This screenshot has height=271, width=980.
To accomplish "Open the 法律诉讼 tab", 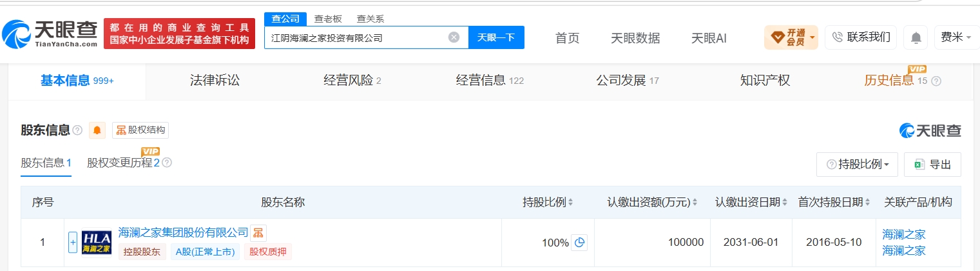I will [215, 81].
